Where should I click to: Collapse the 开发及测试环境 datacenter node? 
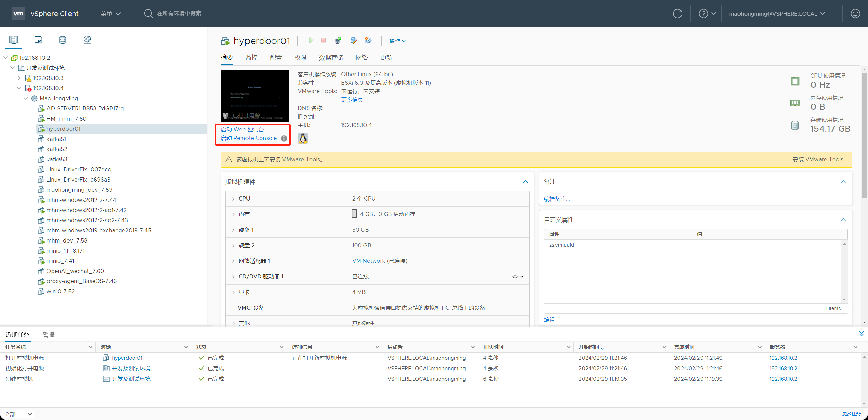click(13, 68)
